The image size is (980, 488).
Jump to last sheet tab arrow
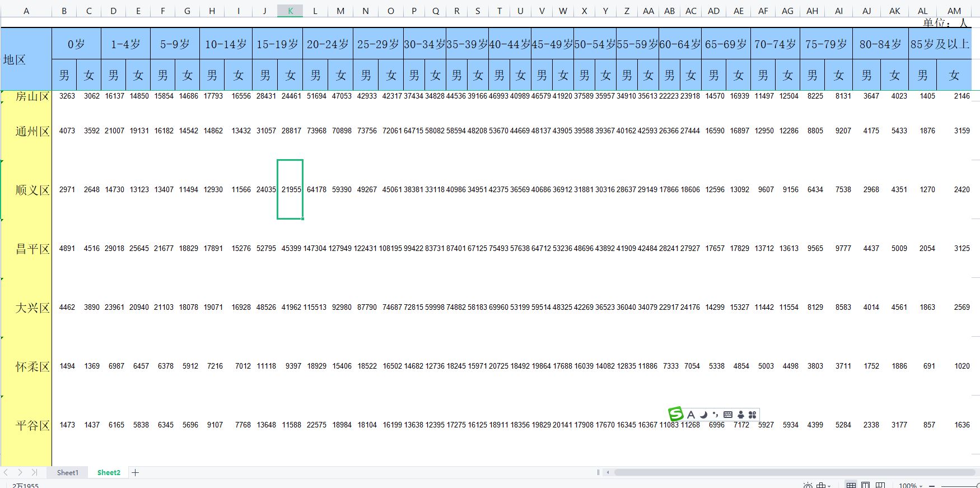pyautogui.click(x=35, y=472)
